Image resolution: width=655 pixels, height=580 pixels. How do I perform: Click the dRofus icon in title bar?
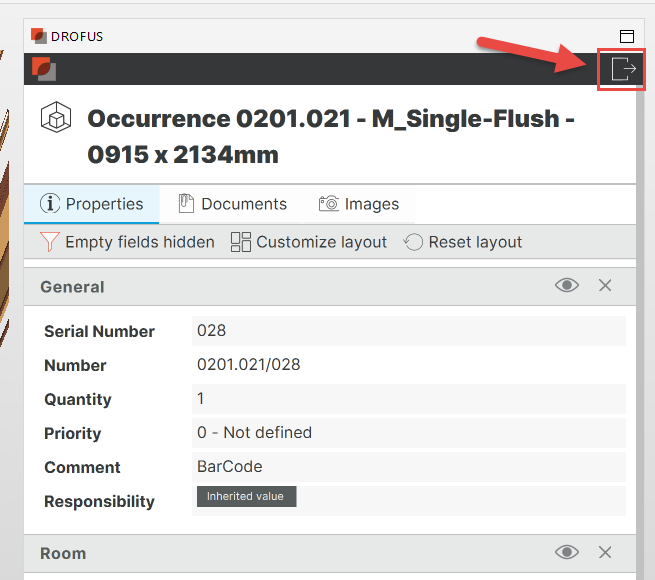click(x=39, y=36)
